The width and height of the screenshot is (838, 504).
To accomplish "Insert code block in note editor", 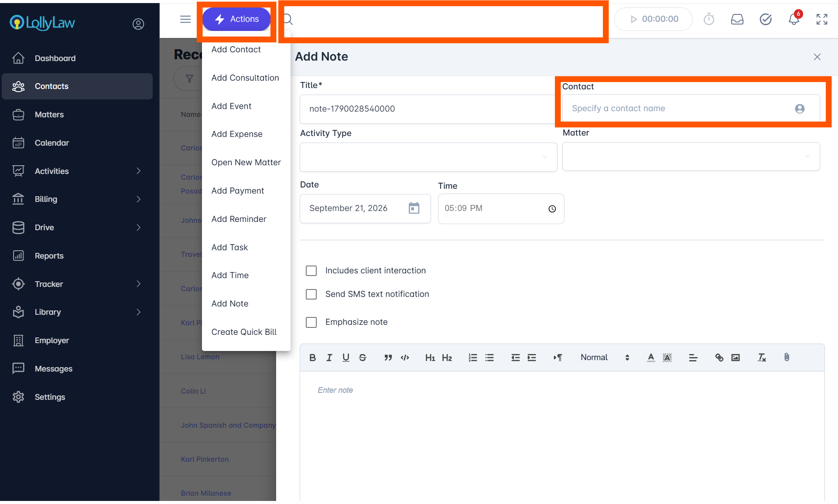I will [x=405, y=358].
